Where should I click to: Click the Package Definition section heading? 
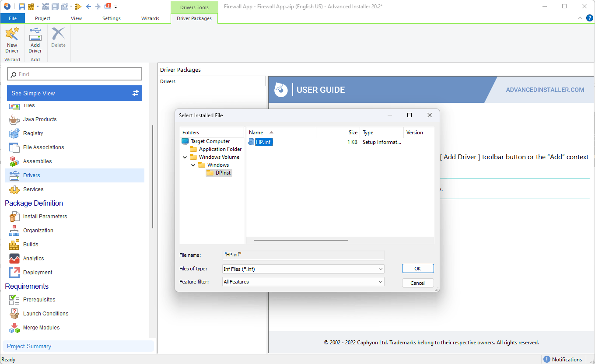click(34, 203)
